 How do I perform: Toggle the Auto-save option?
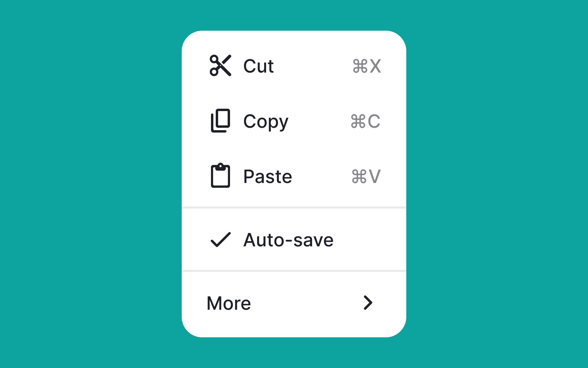[294, 240]
